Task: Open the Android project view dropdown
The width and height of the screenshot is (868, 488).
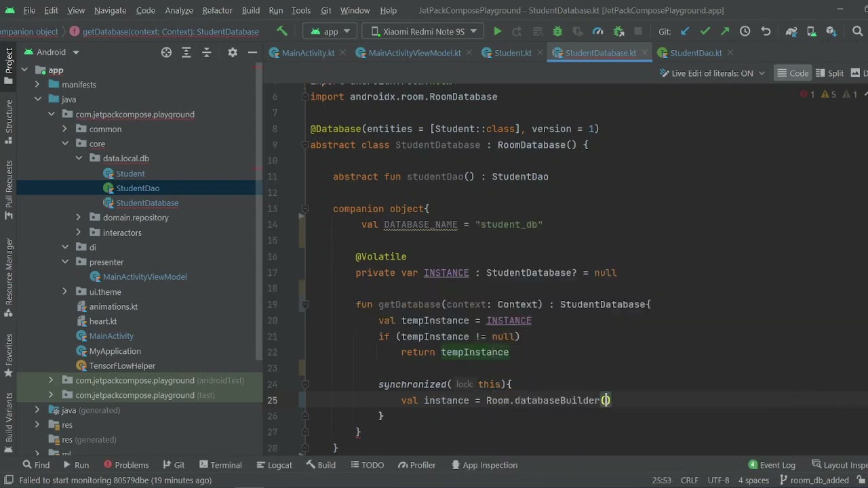Action: [52, 52]
